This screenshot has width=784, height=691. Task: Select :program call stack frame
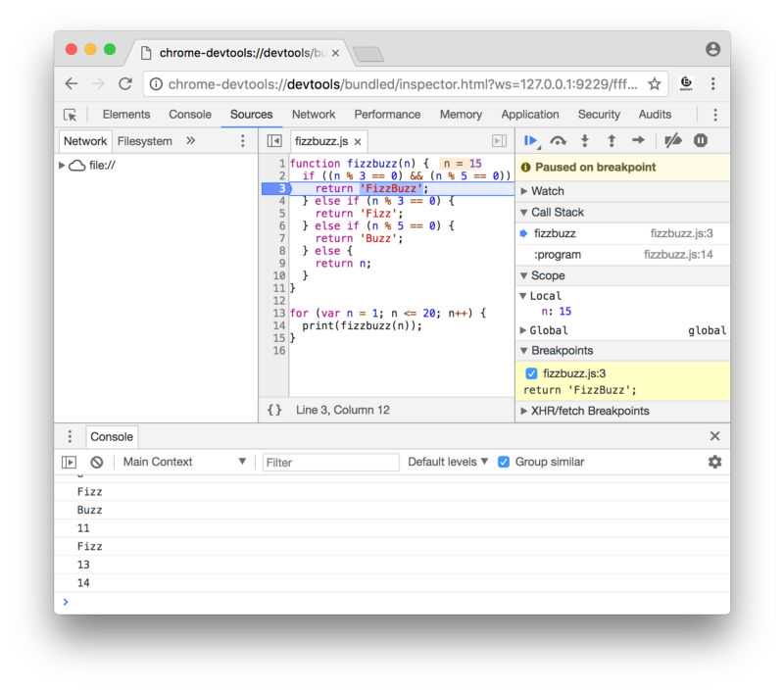point(557,255)
